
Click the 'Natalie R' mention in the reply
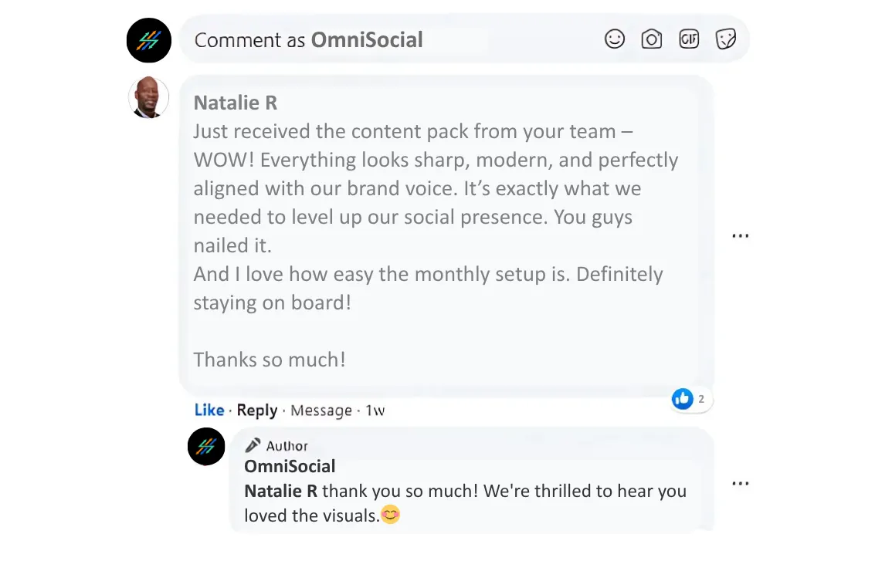pos(280,491)
